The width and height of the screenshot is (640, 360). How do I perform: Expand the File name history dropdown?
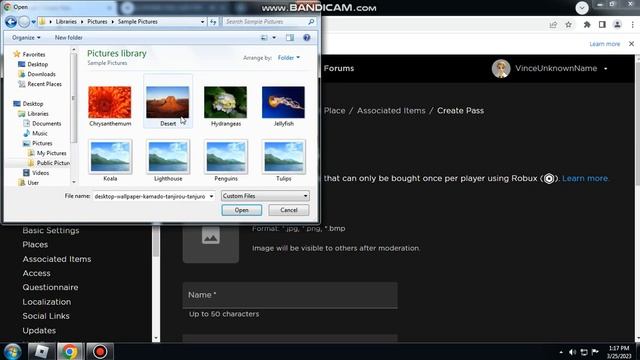[211, 196]
